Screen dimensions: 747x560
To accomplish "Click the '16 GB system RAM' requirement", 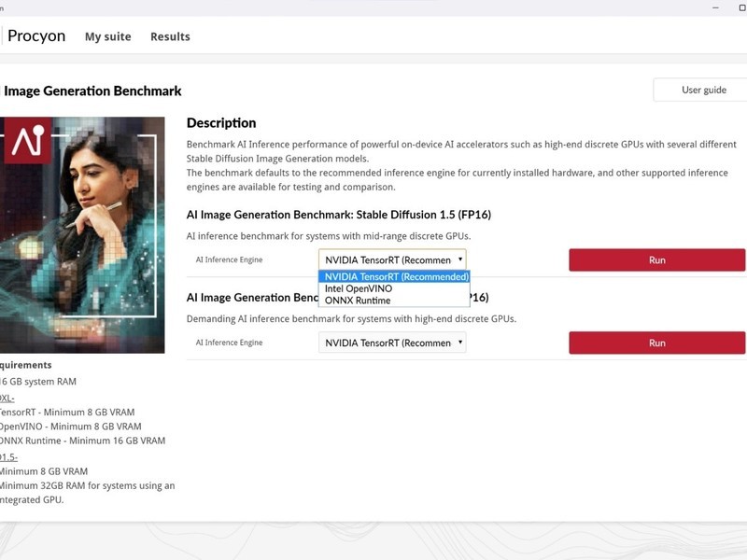I will point(38,382).
